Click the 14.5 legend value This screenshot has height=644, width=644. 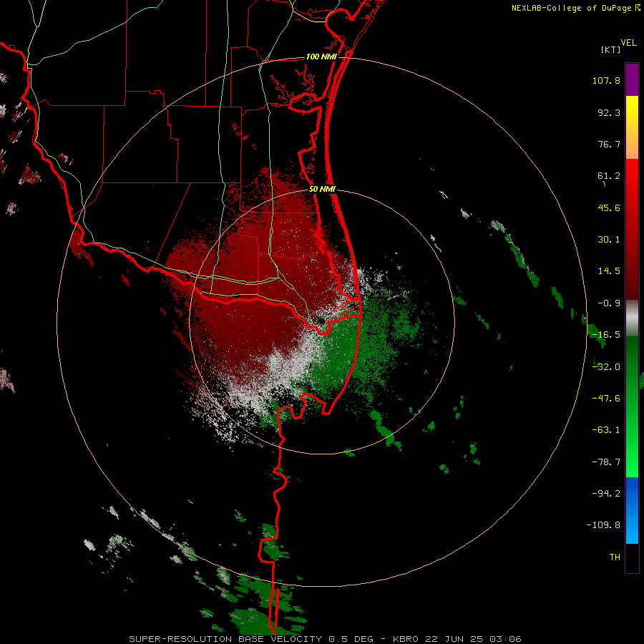[x=609, y=271]
